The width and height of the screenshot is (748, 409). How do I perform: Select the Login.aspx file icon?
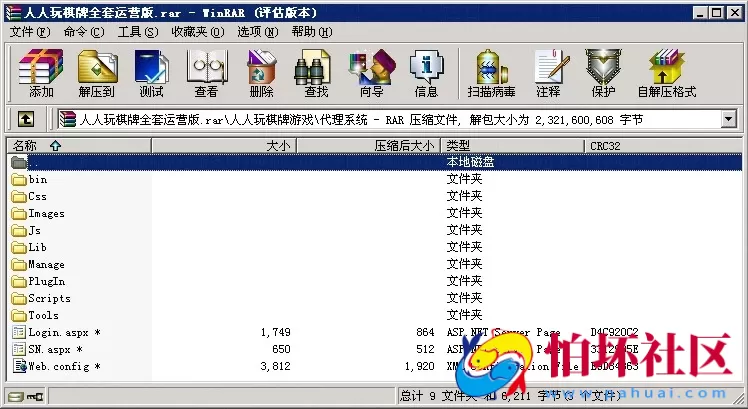pyautogui.click(x=19, y=332)
